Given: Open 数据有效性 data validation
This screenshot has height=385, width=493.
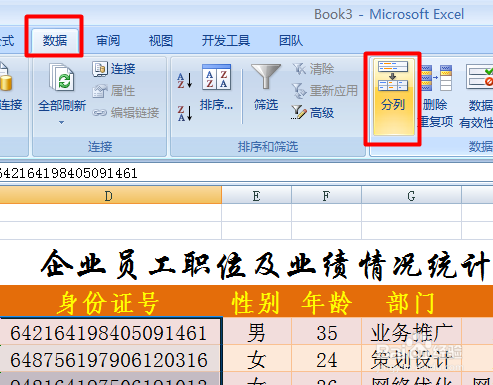Looking at the screenshot, I should [477, 96].
